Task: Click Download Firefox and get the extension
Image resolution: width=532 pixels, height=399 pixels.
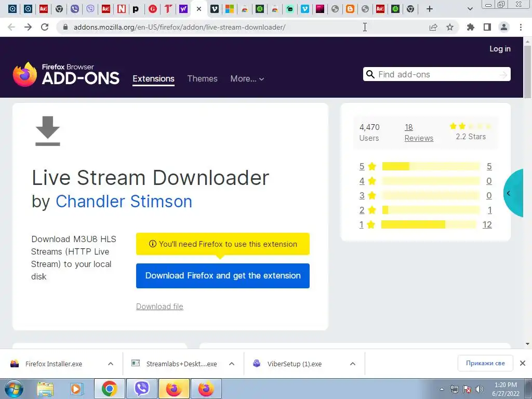Action: (223, 276)
